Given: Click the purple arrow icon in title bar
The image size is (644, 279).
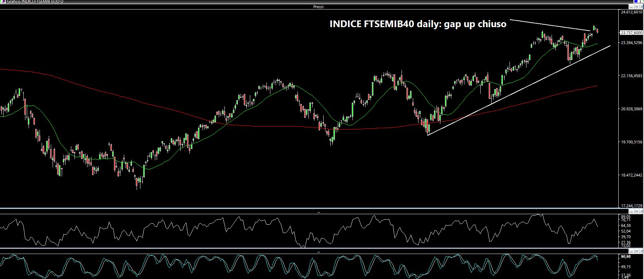Looking at the screenshot, I should [3, 2].
